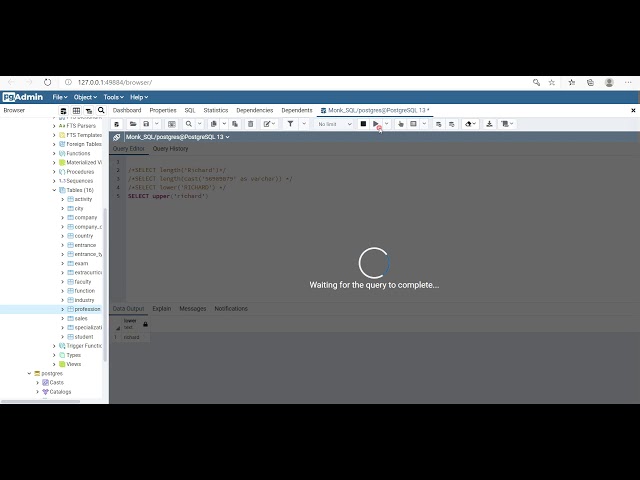Click the Query Tool icon in Browser panel
The image size is (640, 480).
tap(63, 111)
